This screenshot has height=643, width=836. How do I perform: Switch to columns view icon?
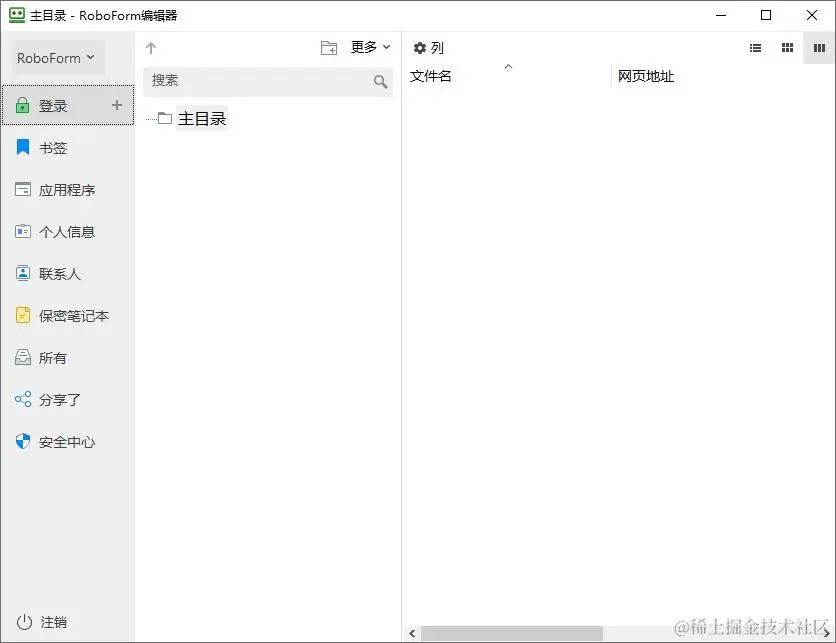click(x=819, y=48)
